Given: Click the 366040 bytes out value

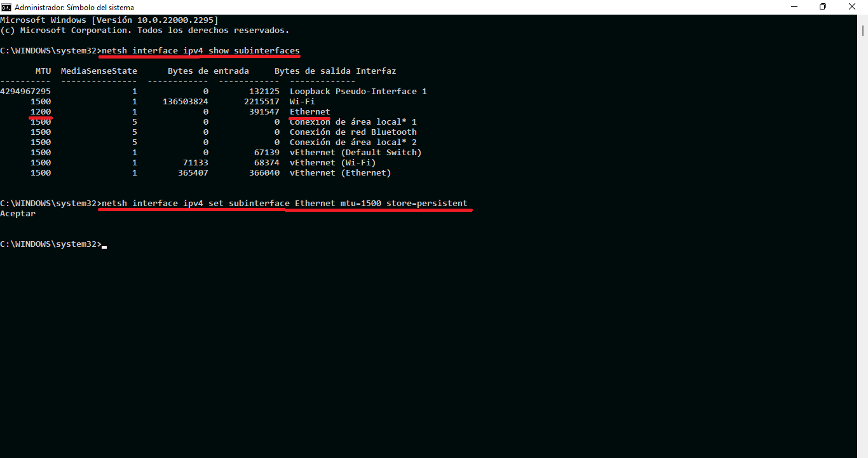Looking at the screenshot, I should point(264,172).
